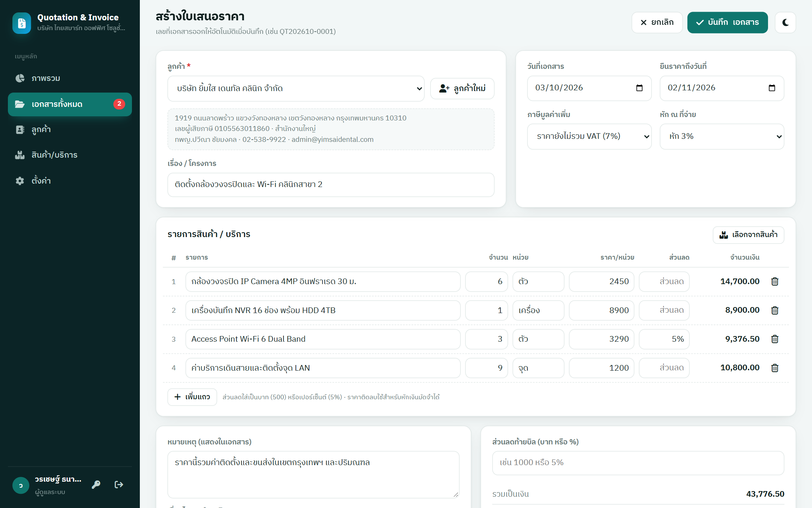
Task: Go to สินค้า/บริการ menu
Action: pyautogui.click(x=70, y=155)
